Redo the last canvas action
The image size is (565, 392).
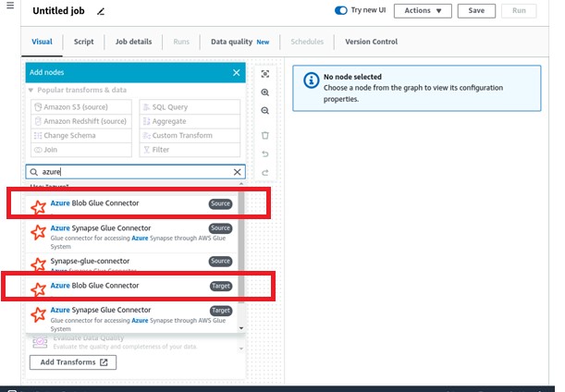tap(264, 173)
